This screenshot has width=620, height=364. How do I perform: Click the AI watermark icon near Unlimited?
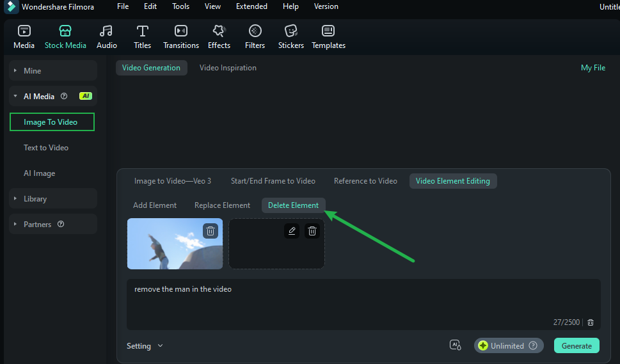[x=455, y=345]
